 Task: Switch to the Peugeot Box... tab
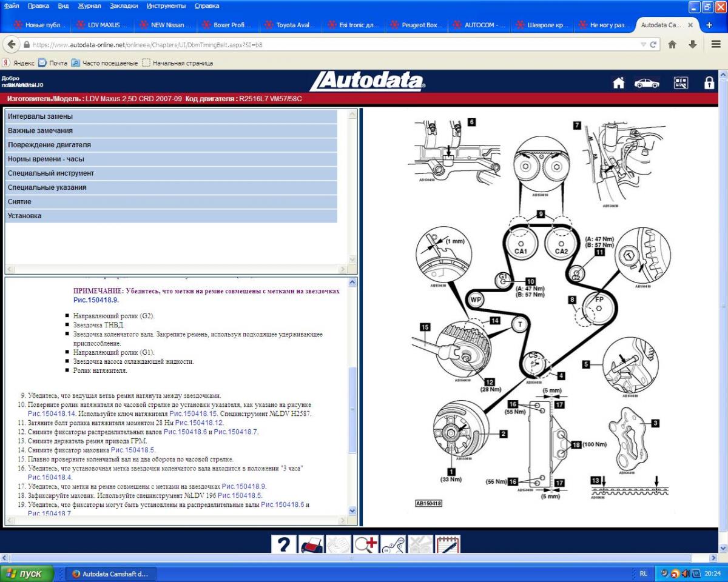tap(418, 25)
